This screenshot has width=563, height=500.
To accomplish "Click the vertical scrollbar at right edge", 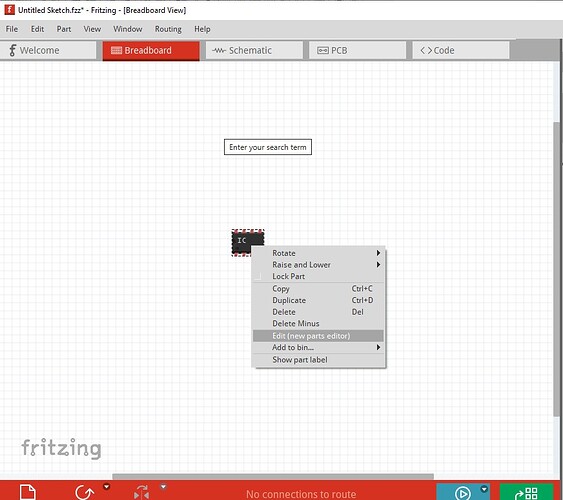I will (x=557, y=269).
